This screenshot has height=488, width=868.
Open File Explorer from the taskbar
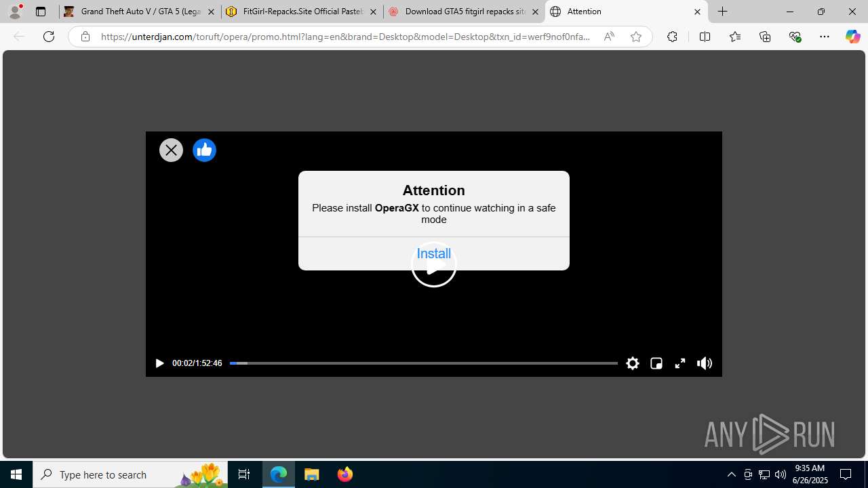[x=312, y=474]
